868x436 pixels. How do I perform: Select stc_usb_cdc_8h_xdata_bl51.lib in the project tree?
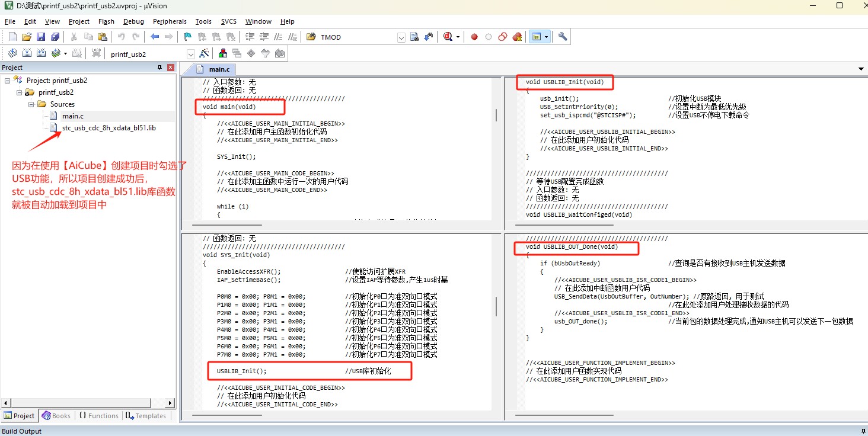click(x=109, y=127)
